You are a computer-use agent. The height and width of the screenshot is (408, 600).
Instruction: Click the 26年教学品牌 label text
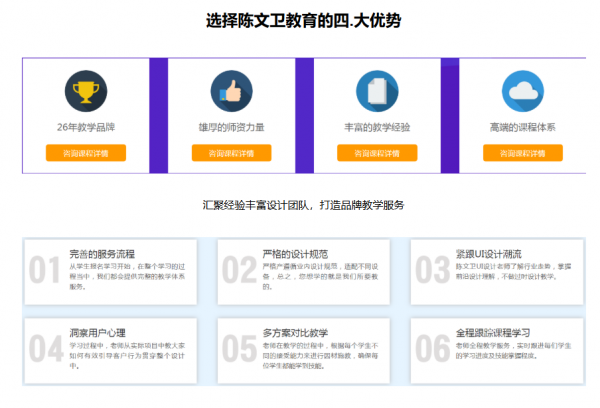pos(85,128)
